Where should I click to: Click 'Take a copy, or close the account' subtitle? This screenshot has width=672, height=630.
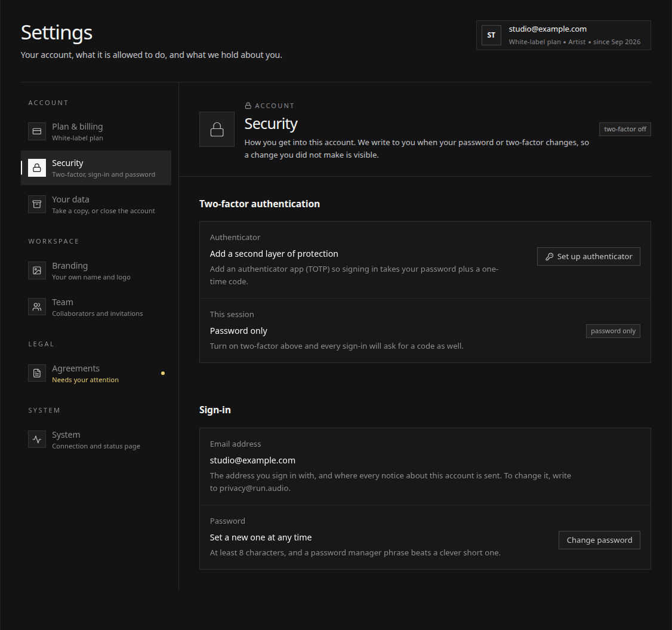click(x=103, y=211)
